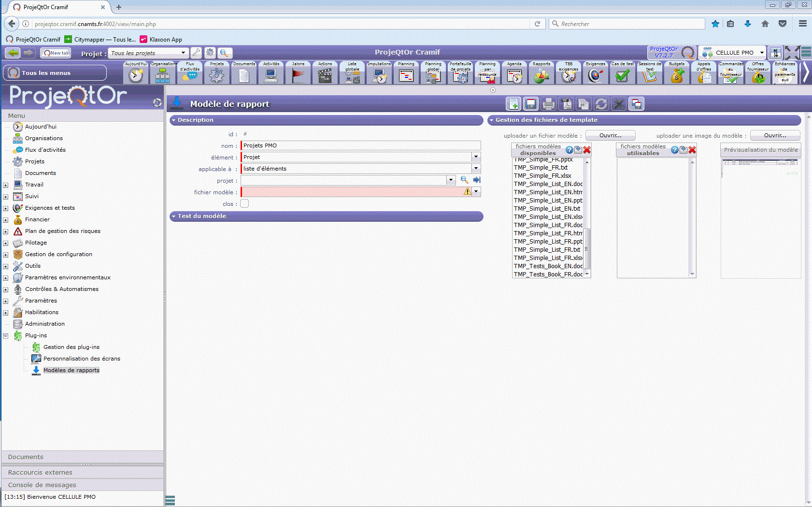The height and width of the screenshot is (507, 812).
Task: Collapse the Plug-ins tree node
Action: tap(6, 336)
